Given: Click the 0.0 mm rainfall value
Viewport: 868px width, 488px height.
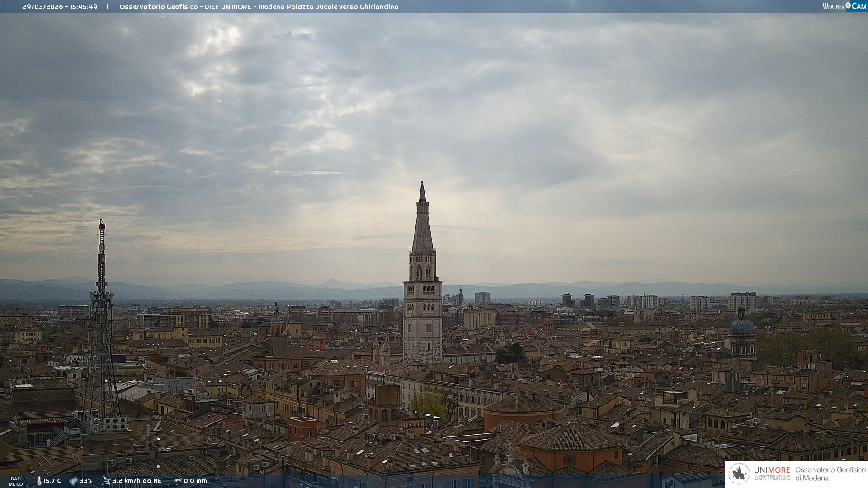Looking at the screenshot, I should click(x=195, y=481).
